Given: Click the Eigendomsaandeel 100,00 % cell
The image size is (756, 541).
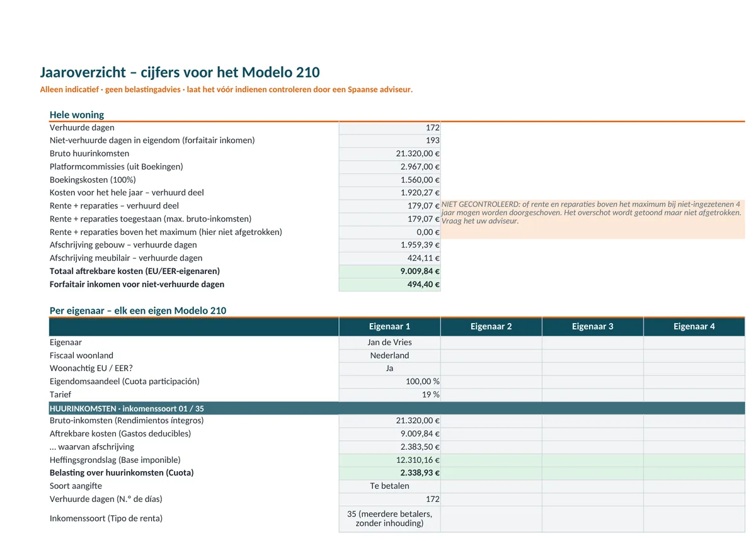Looking at the screenshot, I should [x=390, y=382].
